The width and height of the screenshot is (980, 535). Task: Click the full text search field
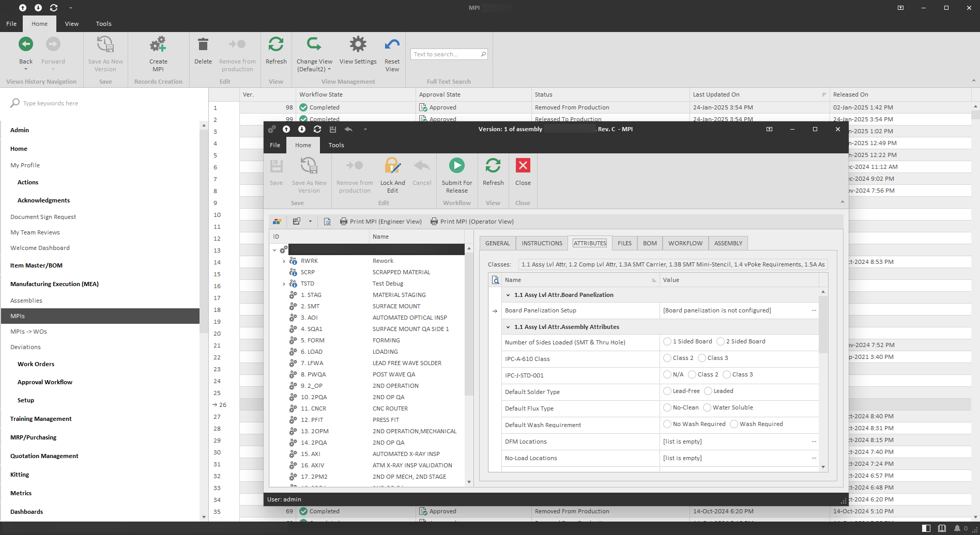click(446, 54)
